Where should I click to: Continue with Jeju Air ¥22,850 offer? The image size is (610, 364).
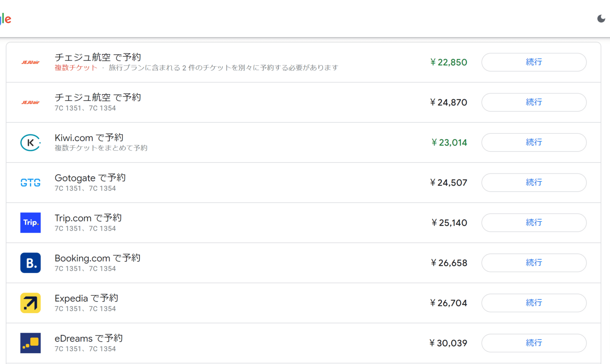(534, 62)
